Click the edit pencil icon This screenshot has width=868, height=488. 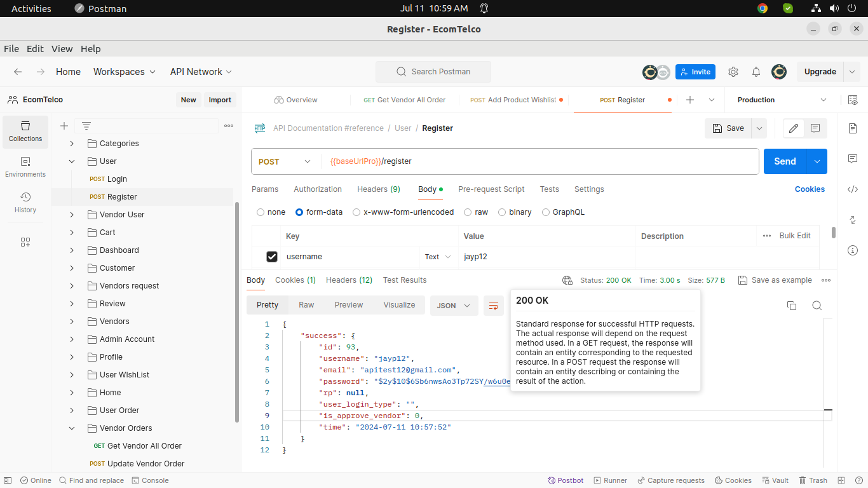794,128
